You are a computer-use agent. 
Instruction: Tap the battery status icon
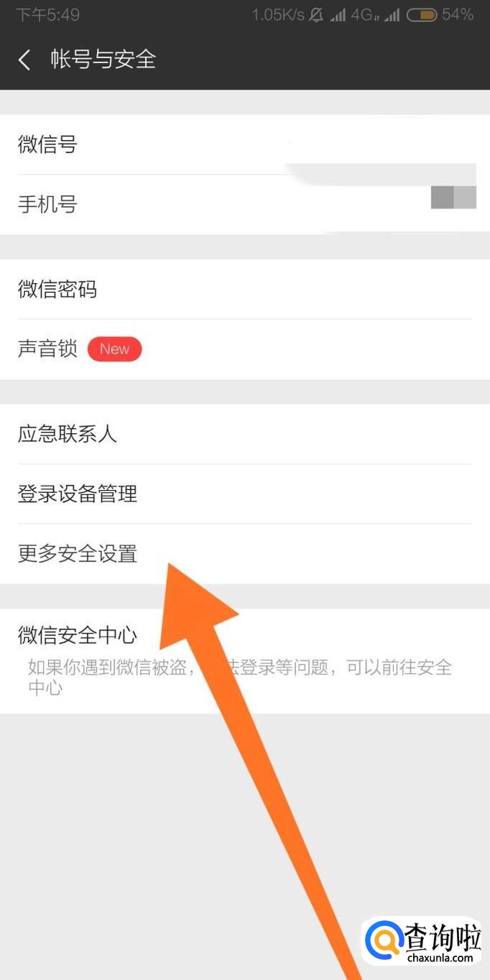coord(422,14)
